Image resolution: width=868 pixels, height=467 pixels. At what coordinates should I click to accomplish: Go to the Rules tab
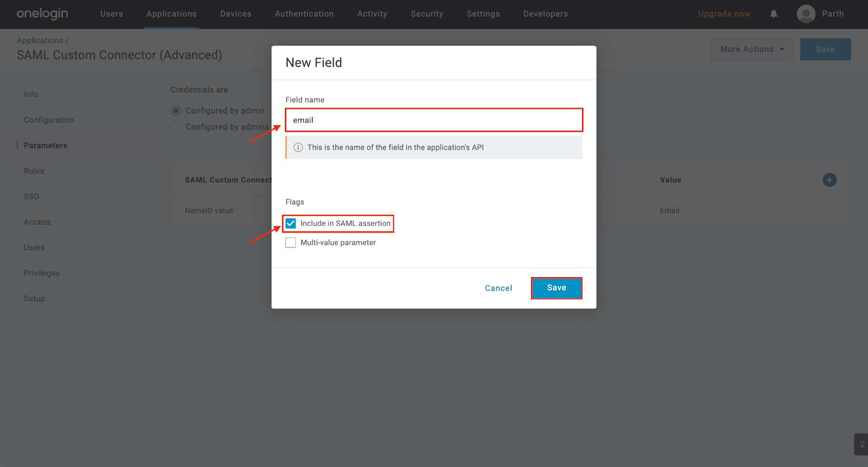click(34, 171)
